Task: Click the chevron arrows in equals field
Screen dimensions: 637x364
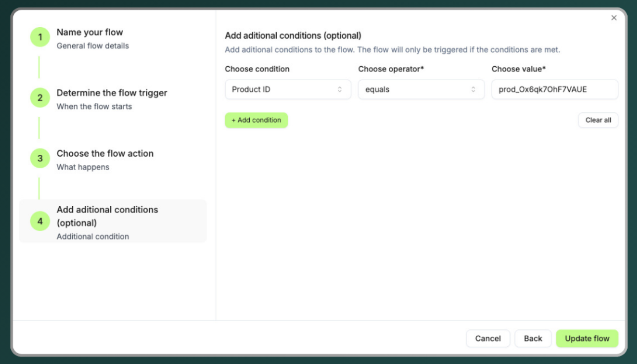Action: (x=473, y=90)
